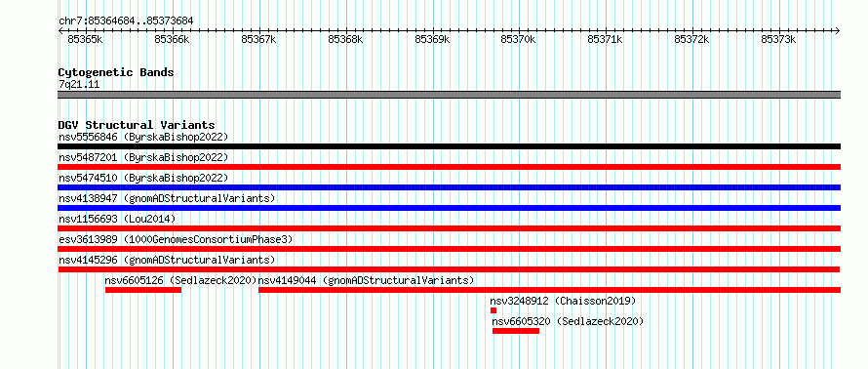Click the 85368k ruler tick label
This screenshot has width=868, height=369.
[345, 39]
